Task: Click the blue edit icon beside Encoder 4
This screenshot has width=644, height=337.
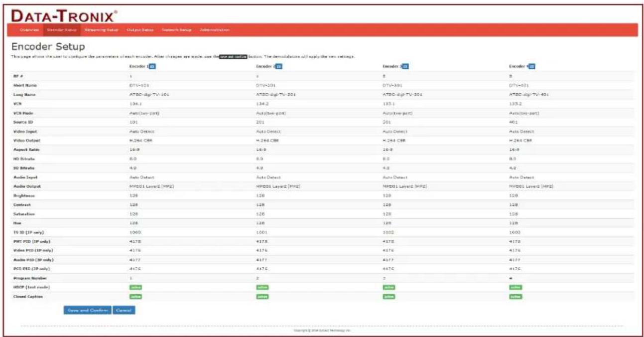Action: tap(532, 66)
